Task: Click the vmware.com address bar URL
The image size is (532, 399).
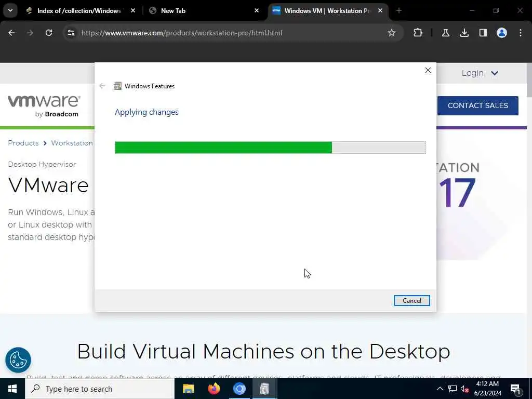Action: click(x=182, y=33)
